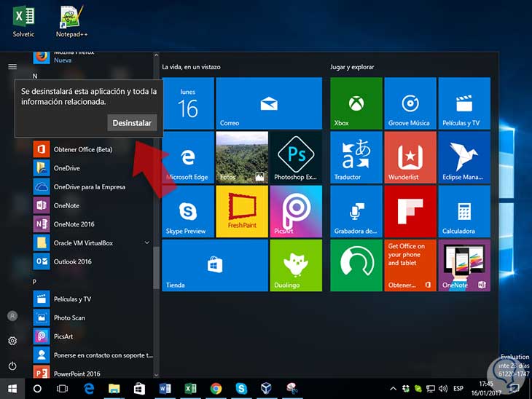The width and height of the screenshot is (532, 399).
Task: Open the calendar tile showing lunes 16
Action: click(x=188, y=103)
